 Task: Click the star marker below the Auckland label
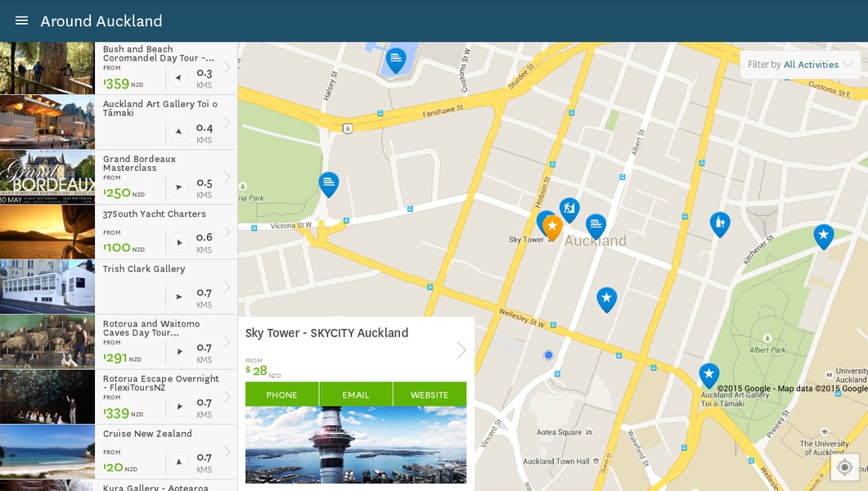[x=607, y=299]
